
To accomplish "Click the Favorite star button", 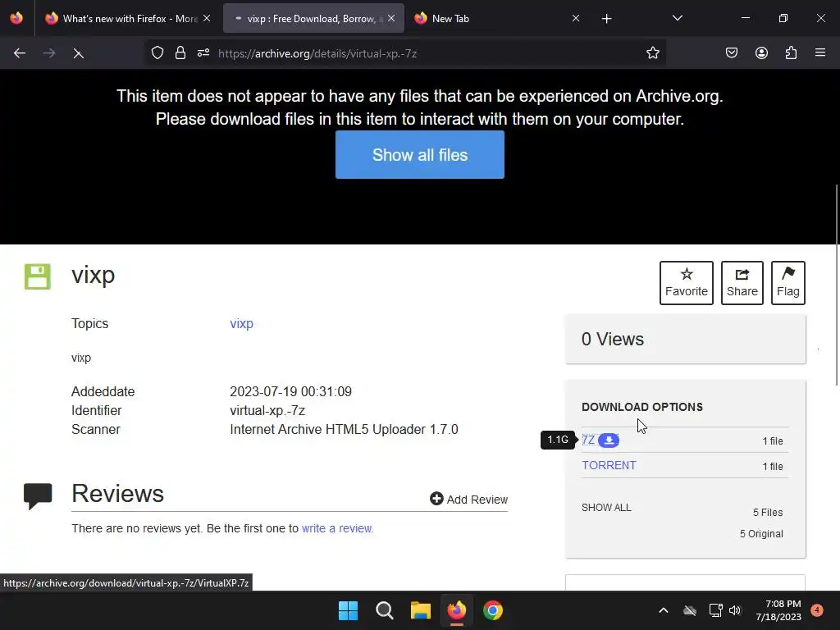I will 687,283.
